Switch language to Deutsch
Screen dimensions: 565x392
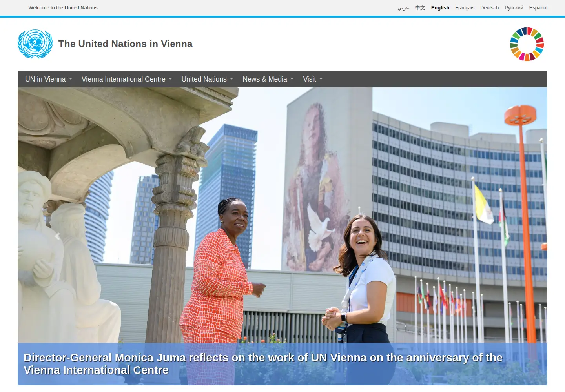tap(490, 8)
